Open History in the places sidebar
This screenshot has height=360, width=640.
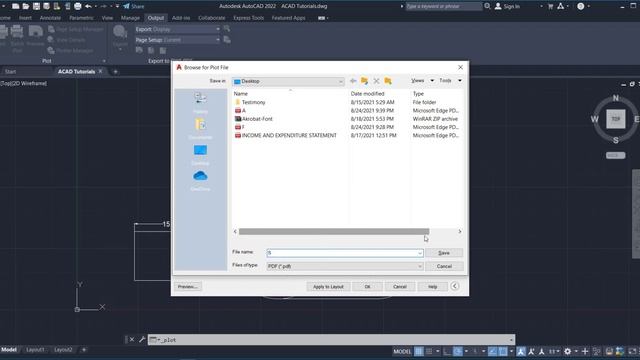(x=200, y=102)
